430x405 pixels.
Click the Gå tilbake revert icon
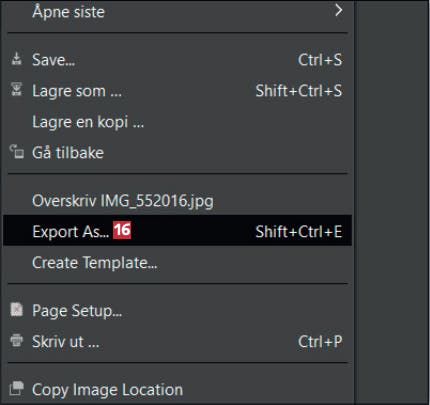[x=17, y=152]
